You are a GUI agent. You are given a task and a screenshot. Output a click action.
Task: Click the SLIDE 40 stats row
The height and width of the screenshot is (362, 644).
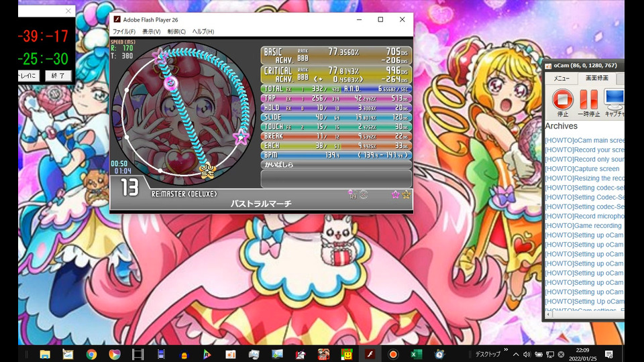(x=336, y=117)
